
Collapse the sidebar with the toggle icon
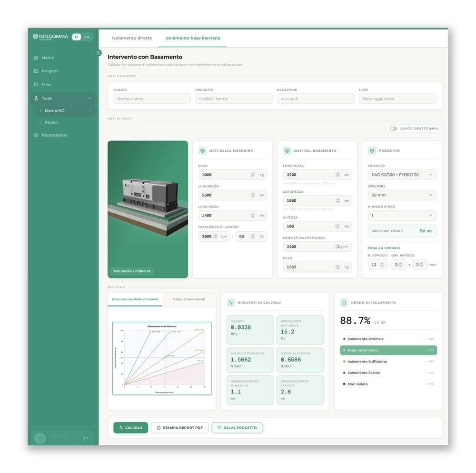[x=99, y=53]
